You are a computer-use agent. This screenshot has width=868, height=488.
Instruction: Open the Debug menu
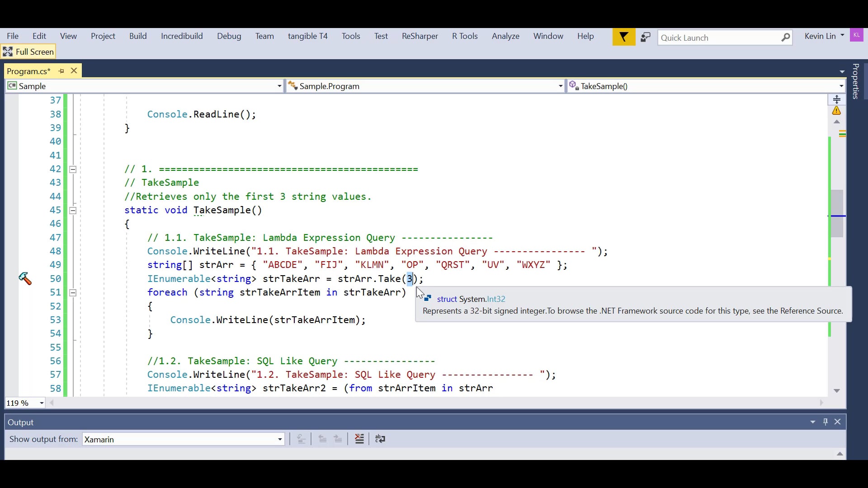[x=229, y=36]
